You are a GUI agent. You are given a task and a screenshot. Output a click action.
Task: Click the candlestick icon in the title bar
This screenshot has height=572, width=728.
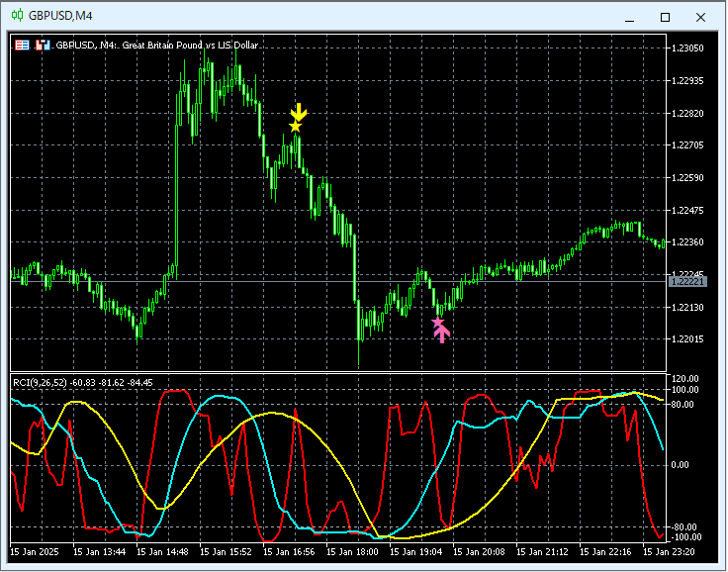(17, 15)
